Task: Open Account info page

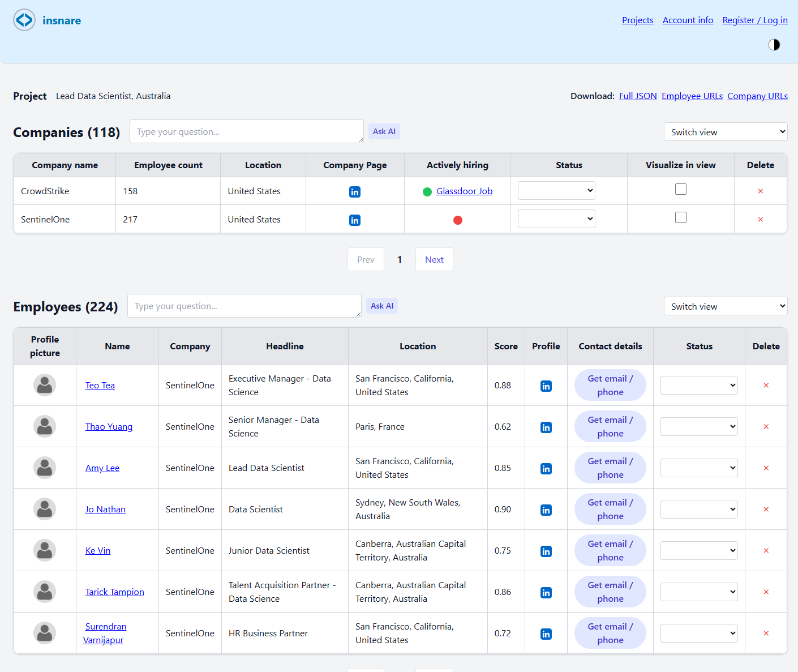Action: pos(688,20)
